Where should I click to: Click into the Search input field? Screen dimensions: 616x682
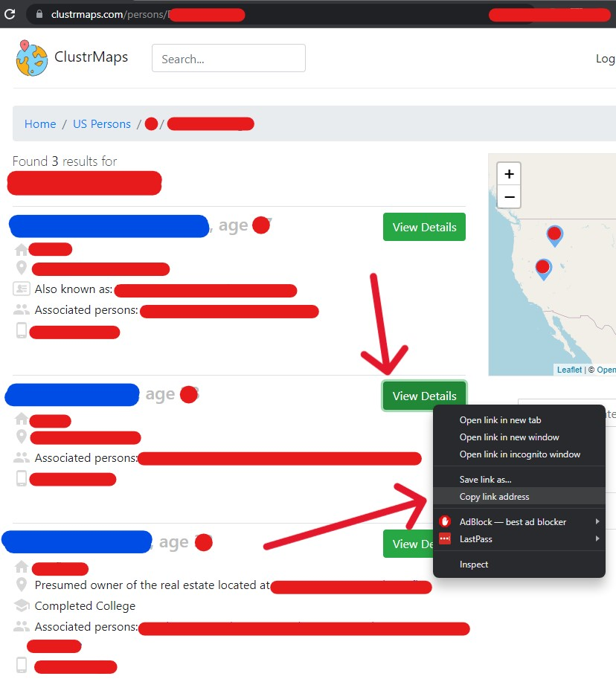click(x=228, y=59)
